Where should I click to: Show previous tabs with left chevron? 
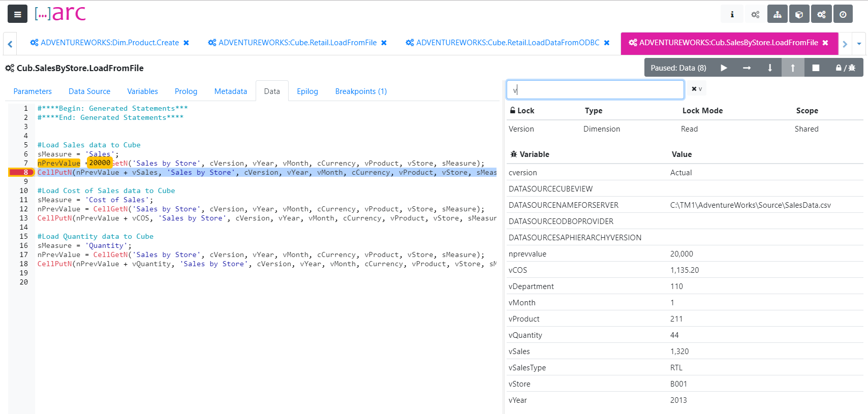tap(10, 44)
